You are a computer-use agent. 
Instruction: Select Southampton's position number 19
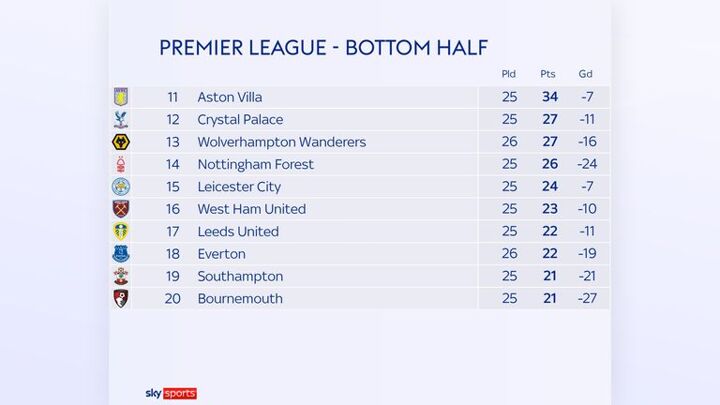[x=173, y=276]
